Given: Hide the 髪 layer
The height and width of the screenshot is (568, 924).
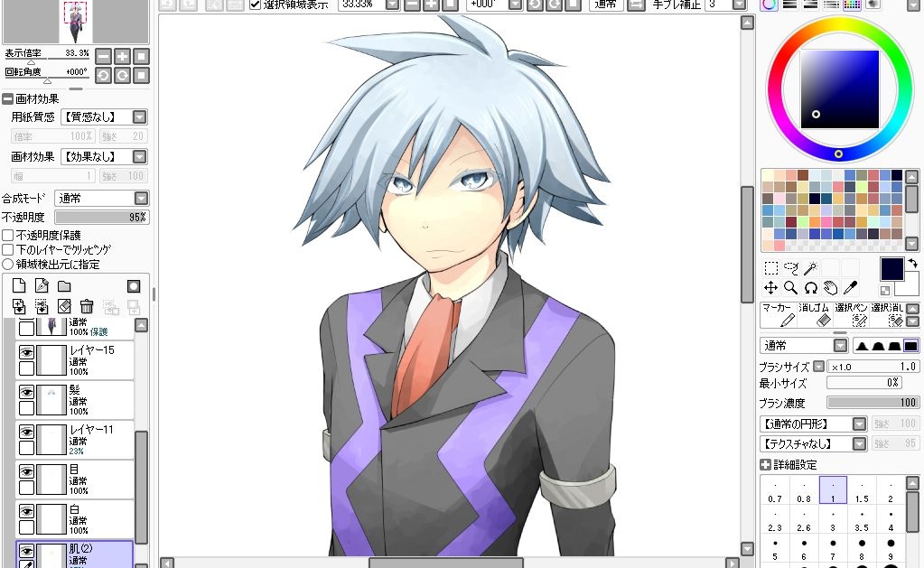Looking at the screenshot, I should [26, 393].
